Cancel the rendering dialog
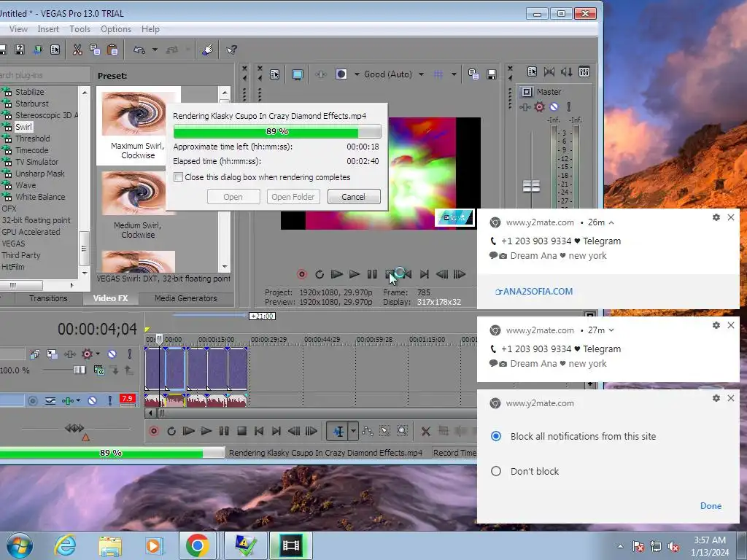 coord(354,197)
